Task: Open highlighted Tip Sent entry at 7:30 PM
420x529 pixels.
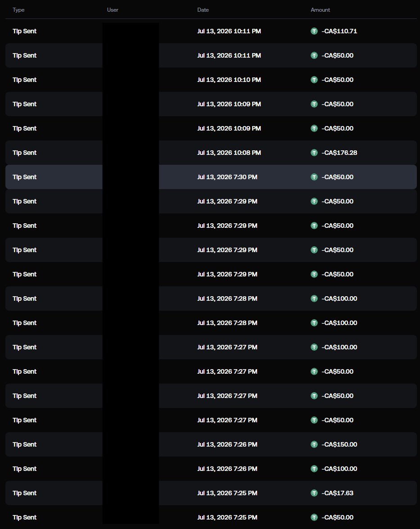Action: pos(211,177)
